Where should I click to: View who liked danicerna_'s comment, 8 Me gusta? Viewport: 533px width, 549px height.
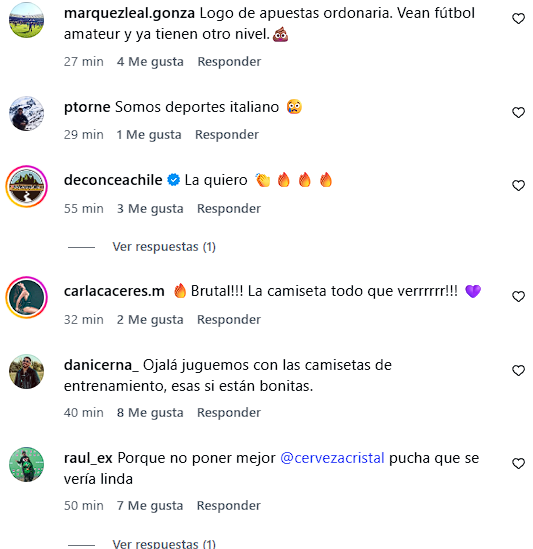[150, 412]
